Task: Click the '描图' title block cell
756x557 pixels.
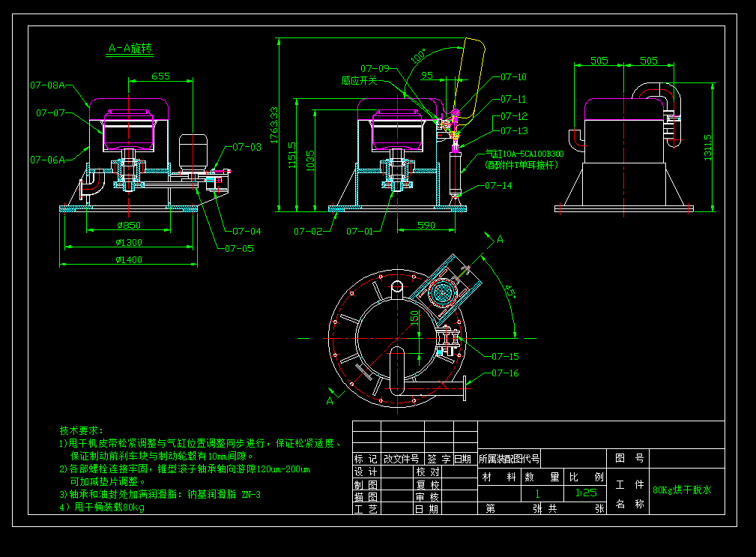Action: point(366,497)
